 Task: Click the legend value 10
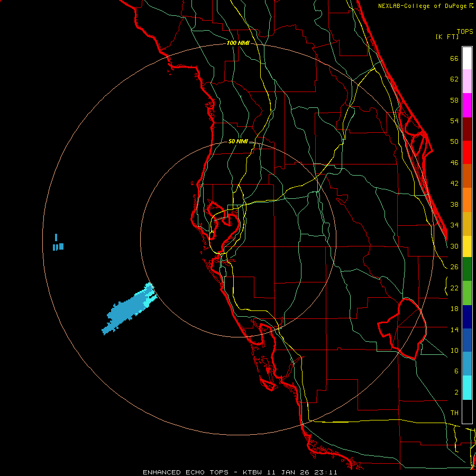(454, 351)
